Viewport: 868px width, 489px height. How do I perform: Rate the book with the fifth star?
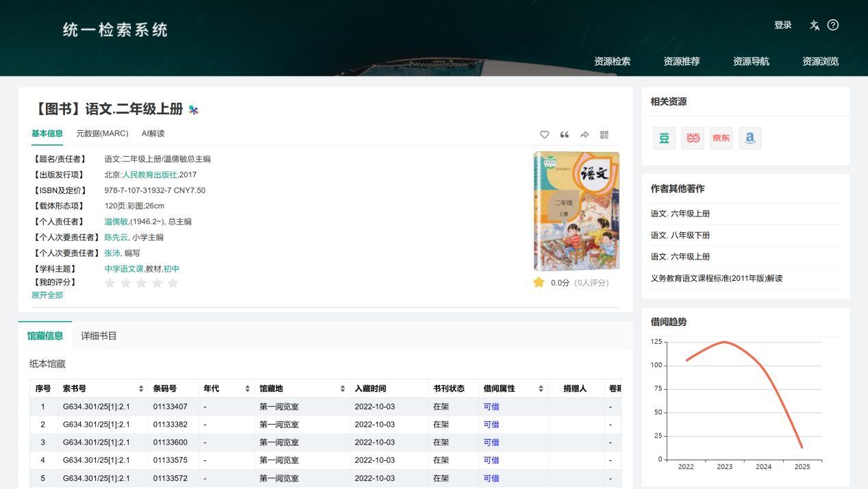click(173, 283)
